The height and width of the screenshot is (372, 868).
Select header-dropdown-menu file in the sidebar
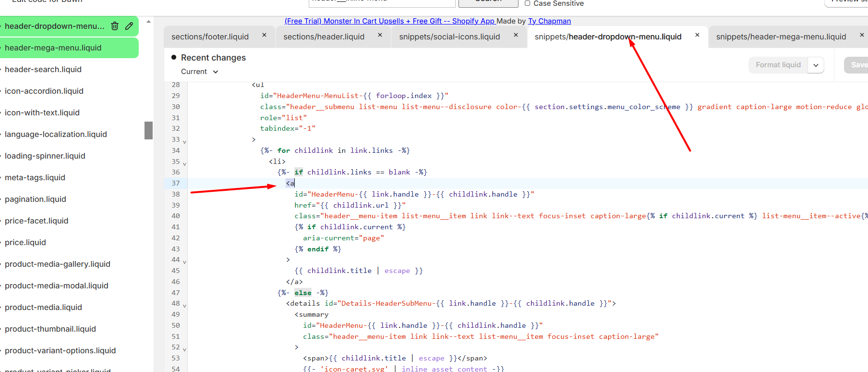click(x=54, y=26)
